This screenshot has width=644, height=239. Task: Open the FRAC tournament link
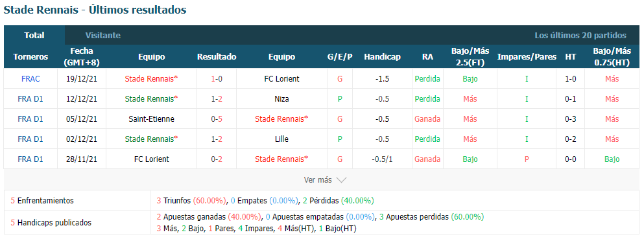pyautogui.click(x=30, y=79)
